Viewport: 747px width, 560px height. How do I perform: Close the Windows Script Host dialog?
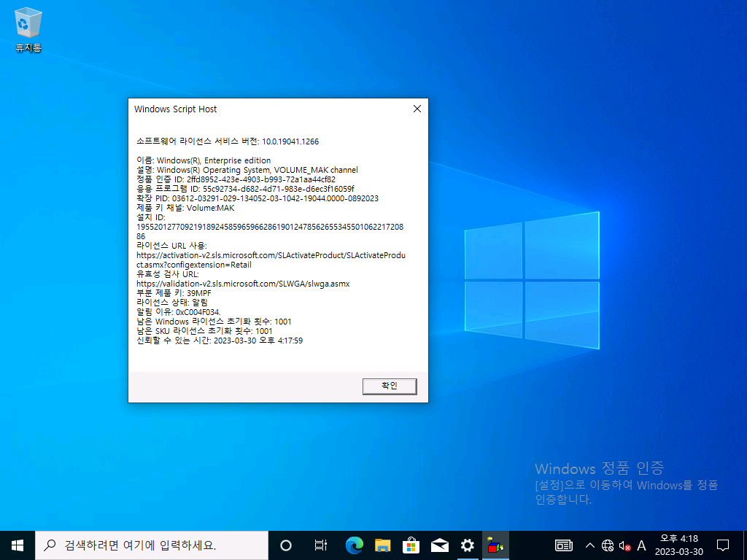[x=417, y=109]
